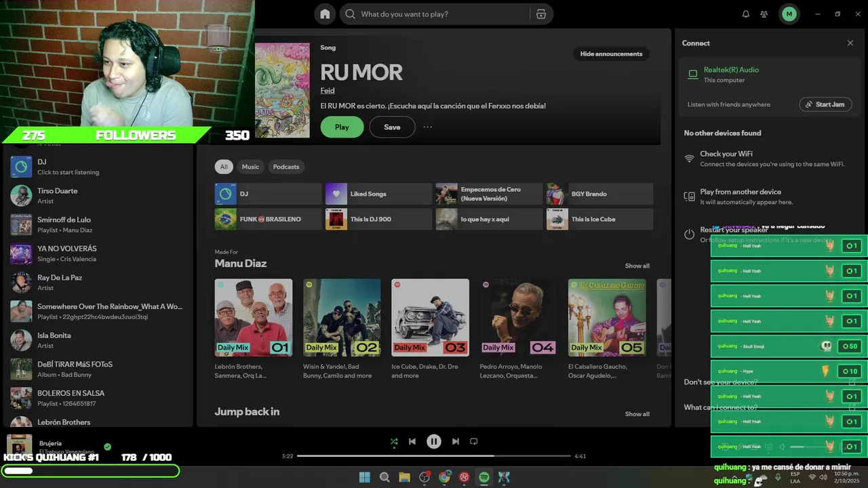This screenshot has height=488, width=868.
Task: Open Isla Bonita artist in library
Action: (x=98, y=340)
